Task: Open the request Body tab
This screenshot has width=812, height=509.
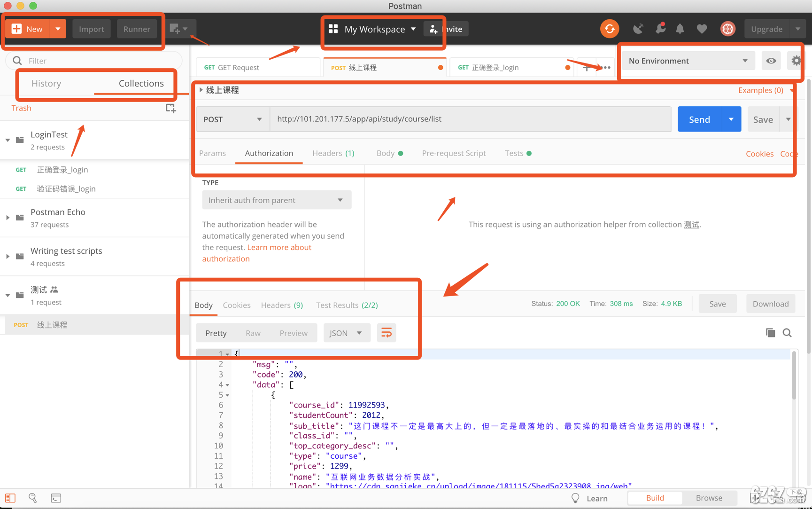Action: pyautogui.click(x=389, y=153)
